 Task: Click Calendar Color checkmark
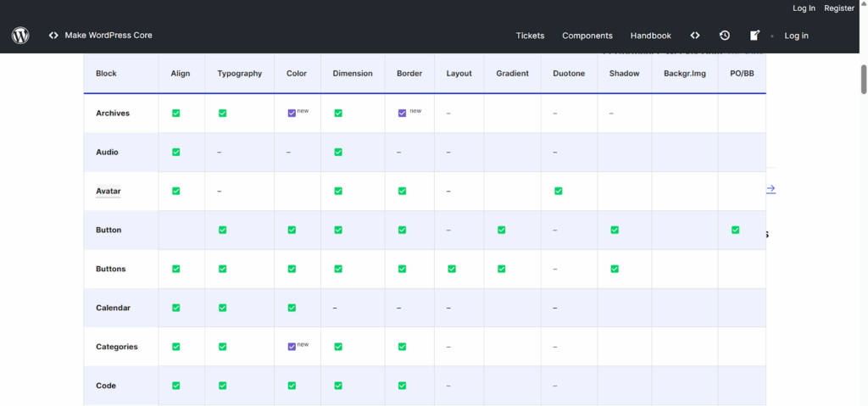(292, 308)
